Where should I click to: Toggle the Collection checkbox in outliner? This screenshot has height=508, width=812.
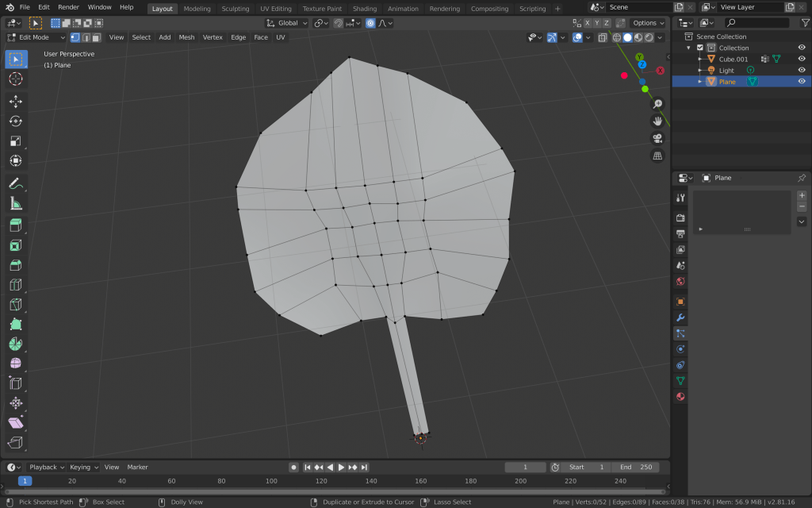click(699, 48)
